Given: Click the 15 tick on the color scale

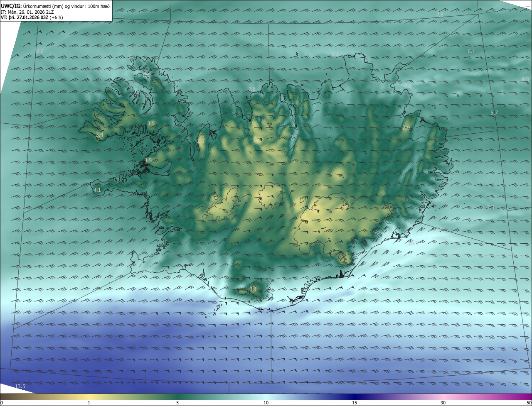Looking at the screenshot, I should (355, 403).
